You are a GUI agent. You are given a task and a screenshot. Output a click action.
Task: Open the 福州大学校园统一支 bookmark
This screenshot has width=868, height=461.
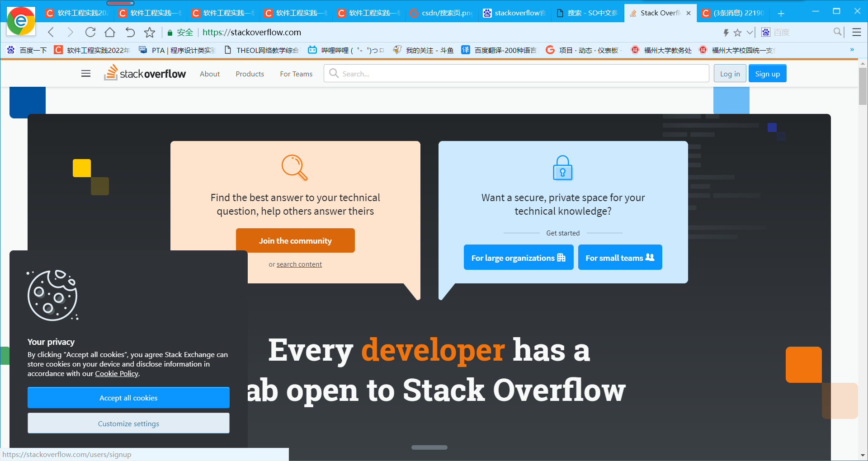coord(737,50)
